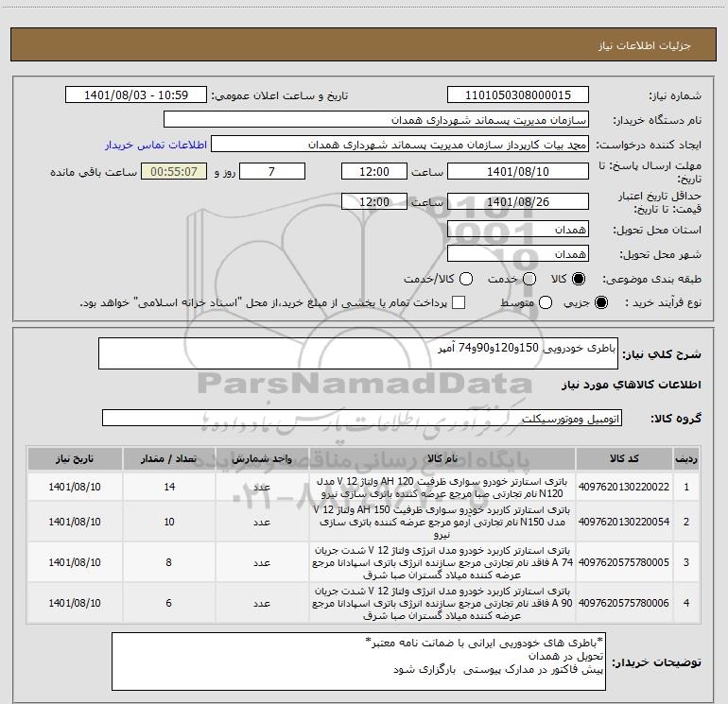This screenshot has width=728, height=704.
Task: Click the 120 AH battery item description
Action: click(x=442, y=488)
